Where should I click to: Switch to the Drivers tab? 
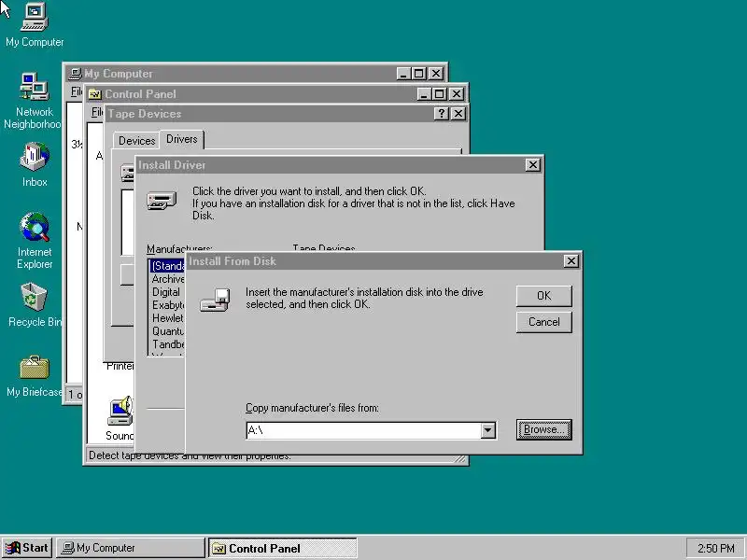click(x=181, y=139)
